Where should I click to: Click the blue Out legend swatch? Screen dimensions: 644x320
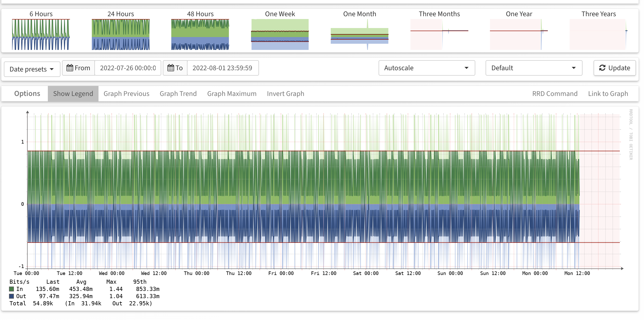tap(12, 296)
